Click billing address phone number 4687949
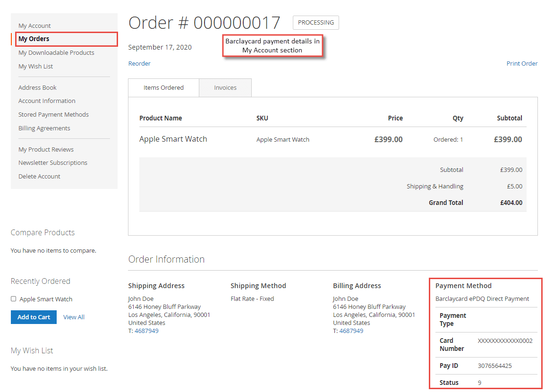The image size is (545, 392). click(351, 331)
